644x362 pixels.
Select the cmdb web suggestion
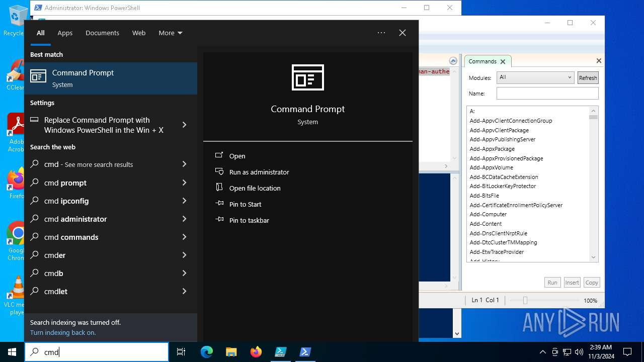pos(111,273)
